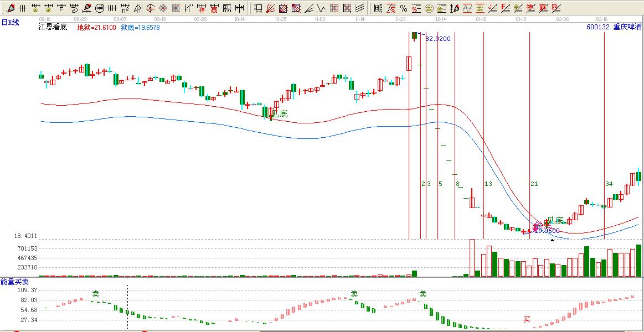
Task: Click the 32.9200 high price label
Action: pos(438,39)
